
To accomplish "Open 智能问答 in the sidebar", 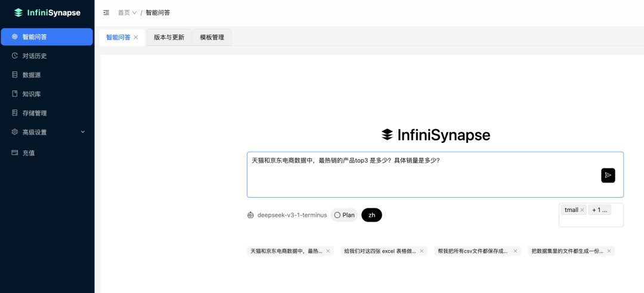I will point(47,37).
